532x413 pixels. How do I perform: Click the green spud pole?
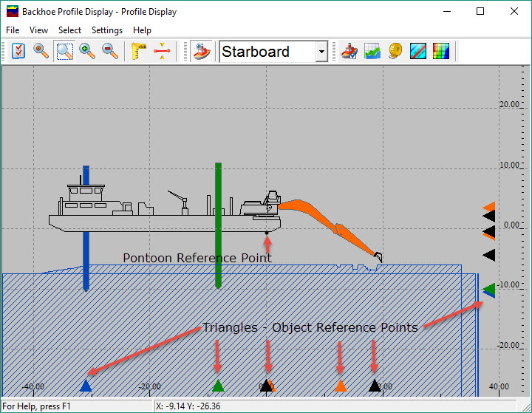point(218,225)
